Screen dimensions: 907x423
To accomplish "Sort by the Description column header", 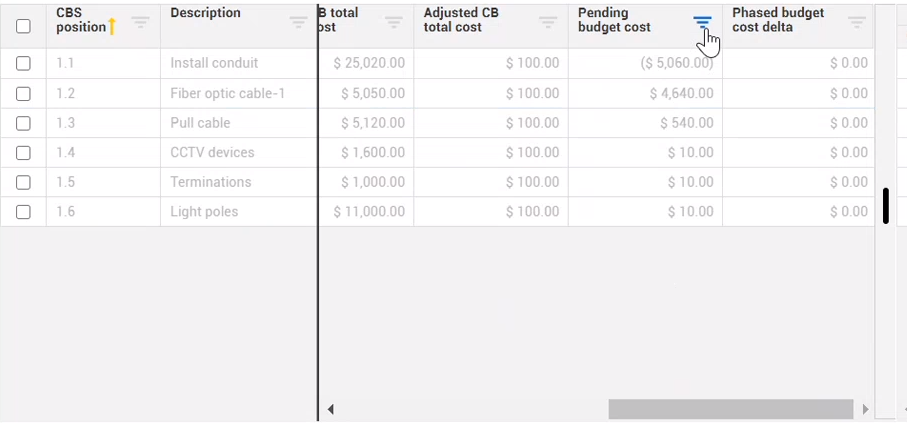I will click(206, 13).
